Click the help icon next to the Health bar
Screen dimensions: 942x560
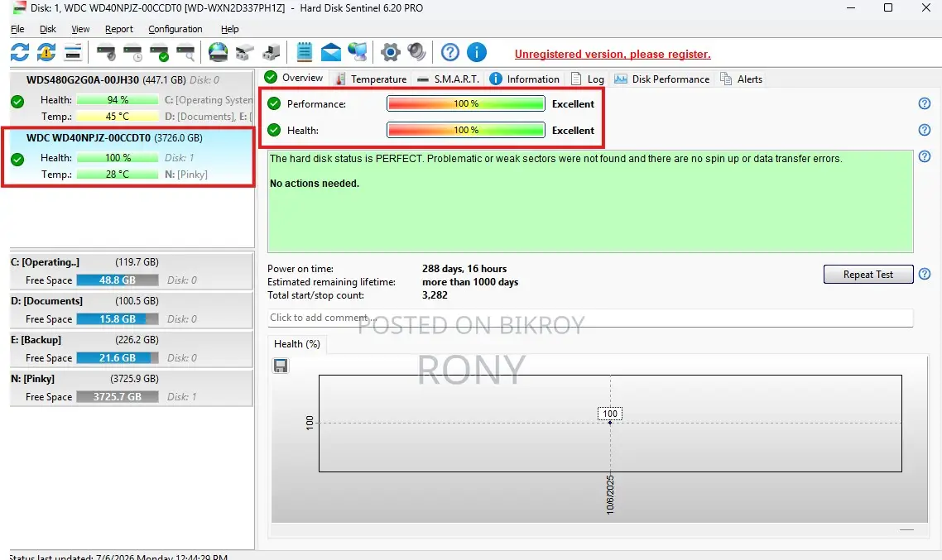[x=925, y=130]
